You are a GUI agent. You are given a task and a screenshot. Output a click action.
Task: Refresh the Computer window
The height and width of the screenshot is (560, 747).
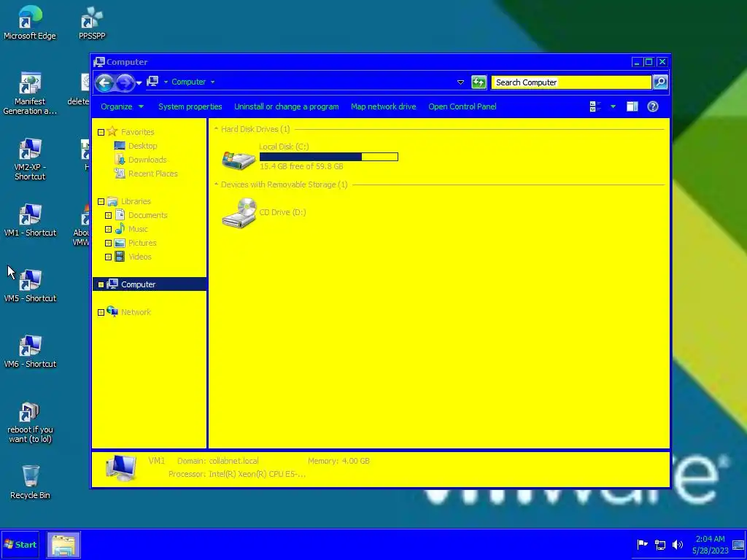pyautogui.click(x=479, y=82)
